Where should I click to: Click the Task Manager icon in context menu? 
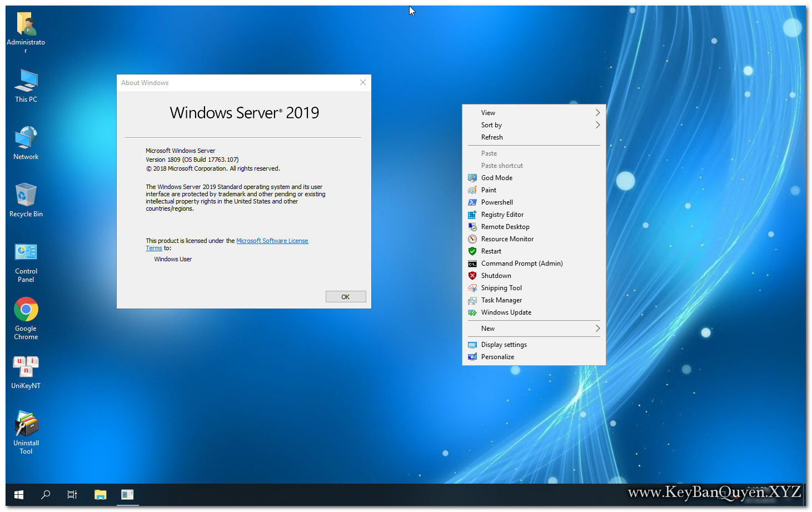coord(472,300)
